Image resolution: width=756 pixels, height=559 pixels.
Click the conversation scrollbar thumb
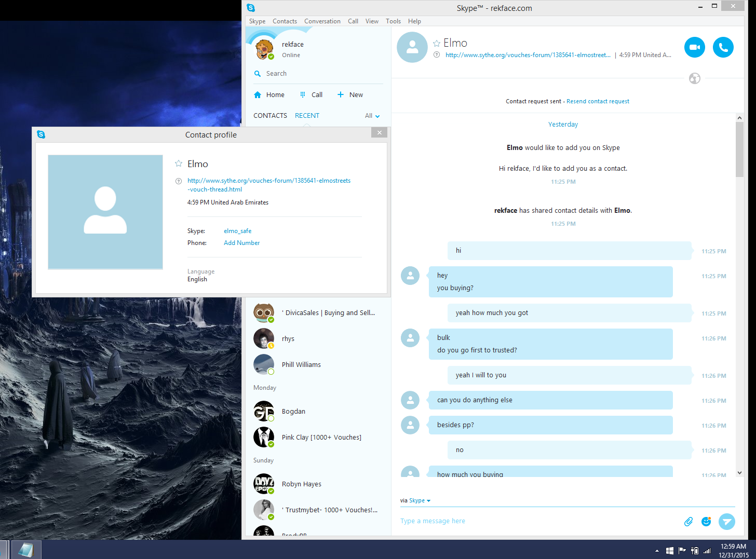(x=739, y=149)
